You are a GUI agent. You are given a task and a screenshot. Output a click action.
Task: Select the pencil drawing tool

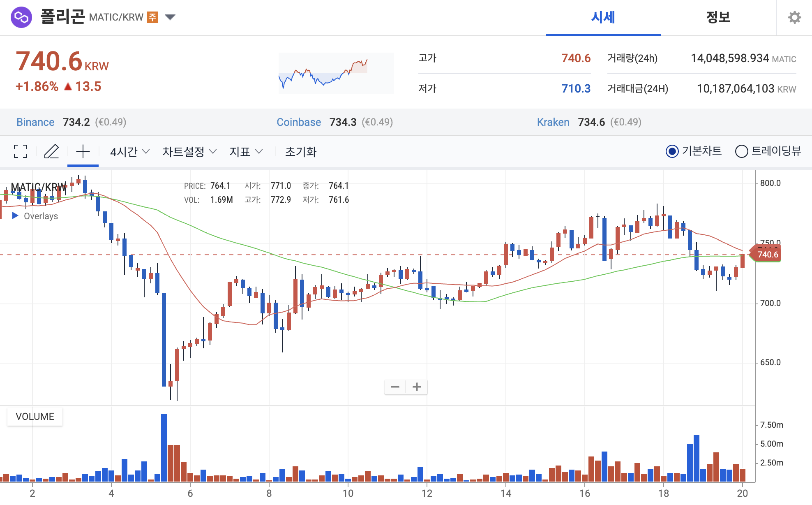[51, 152]
